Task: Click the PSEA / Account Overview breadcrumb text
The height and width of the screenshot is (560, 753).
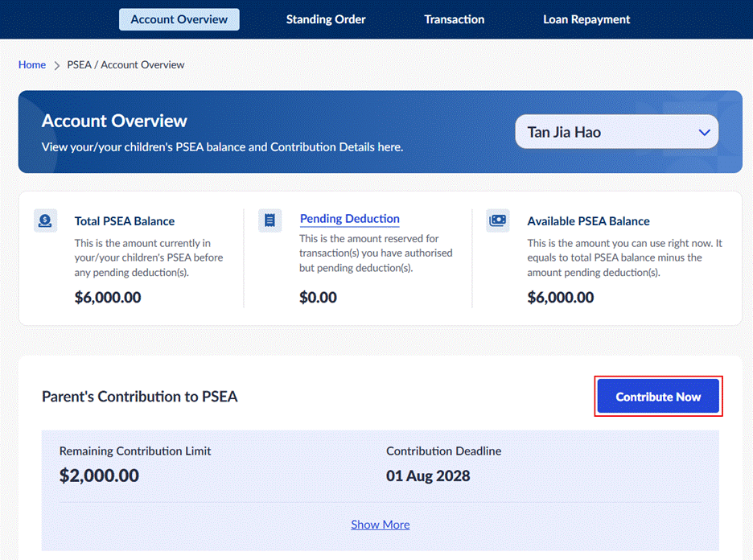Action: point(125,65)
